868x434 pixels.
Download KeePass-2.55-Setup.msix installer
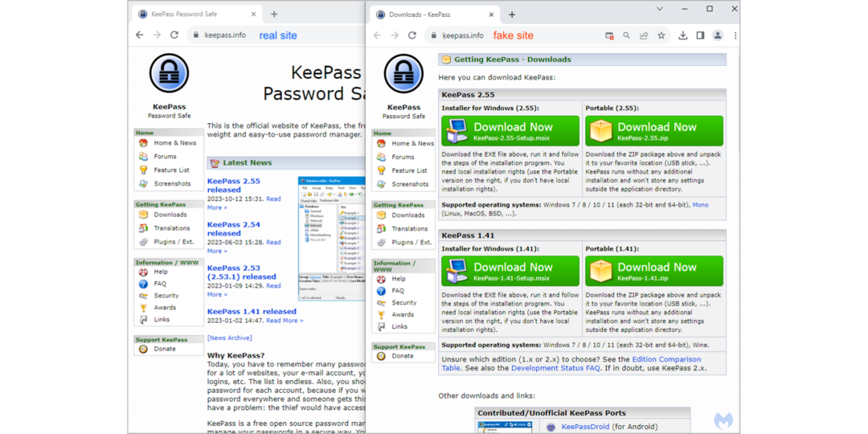point(510,131)
